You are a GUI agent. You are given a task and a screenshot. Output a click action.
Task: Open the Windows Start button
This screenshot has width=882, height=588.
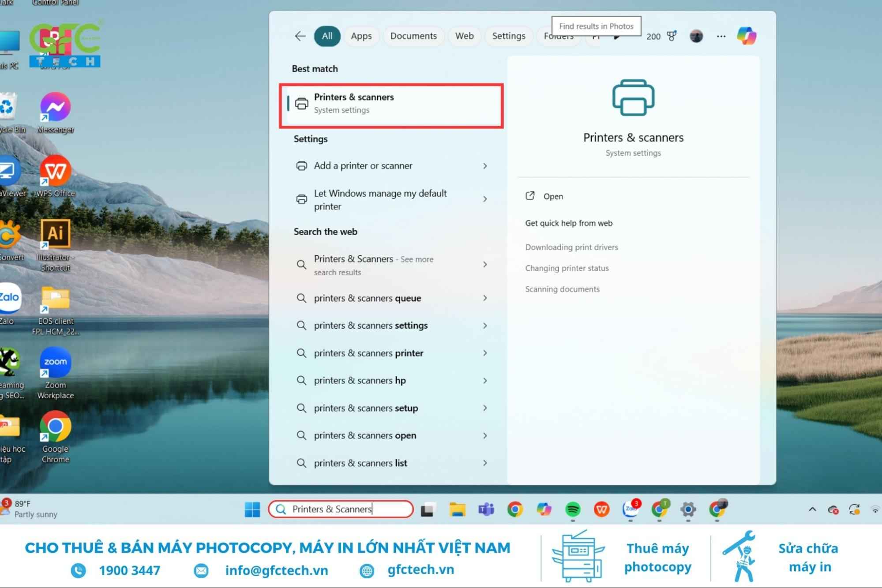(x=252, y=509)
